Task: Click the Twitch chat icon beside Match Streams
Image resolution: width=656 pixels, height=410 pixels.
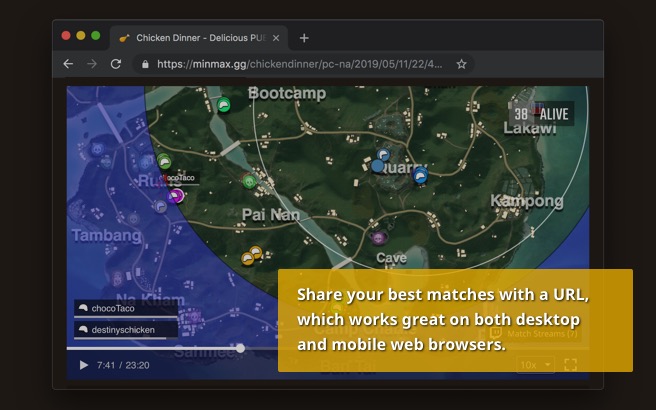Action: (496, 333)
